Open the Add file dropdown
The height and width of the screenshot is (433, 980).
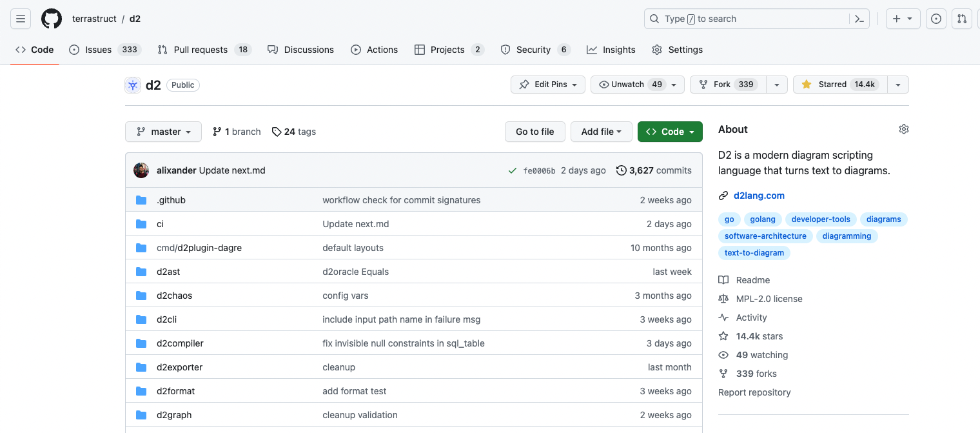pyautogui.click(x=601, y=132)
